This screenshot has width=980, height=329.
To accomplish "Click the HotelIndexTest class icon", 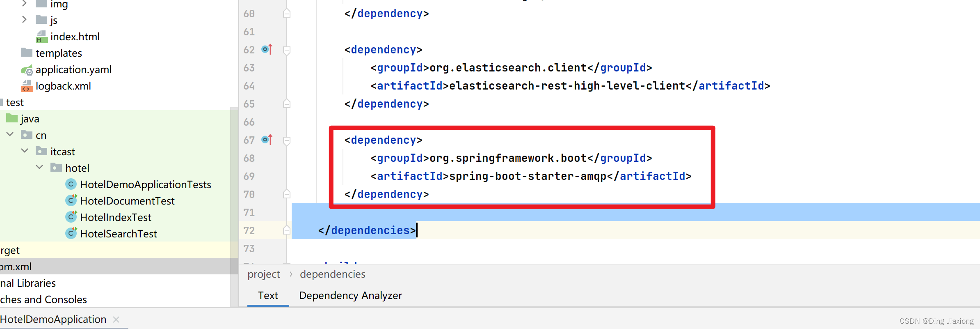I will (71, 216).
